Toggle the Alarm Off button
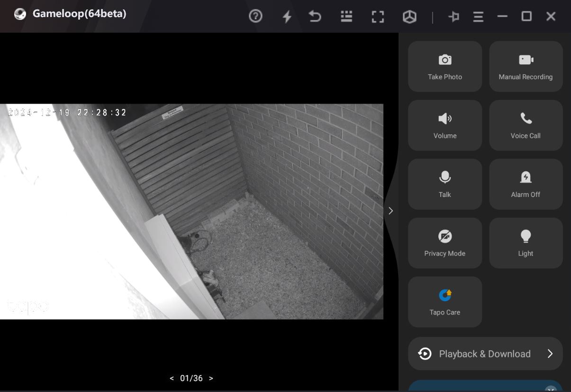The height and width of the screenshot is (392, 571). tap(526, 184)
